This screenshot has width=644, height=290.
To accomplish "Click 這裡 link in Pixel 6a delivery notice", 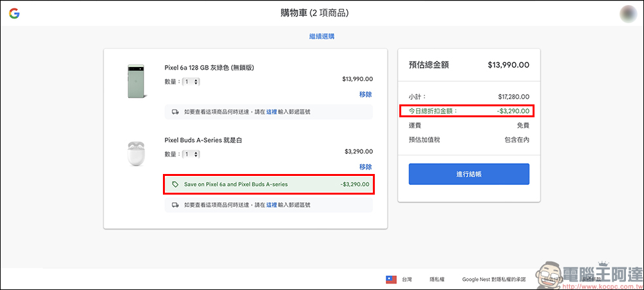I will coord(271,112).
